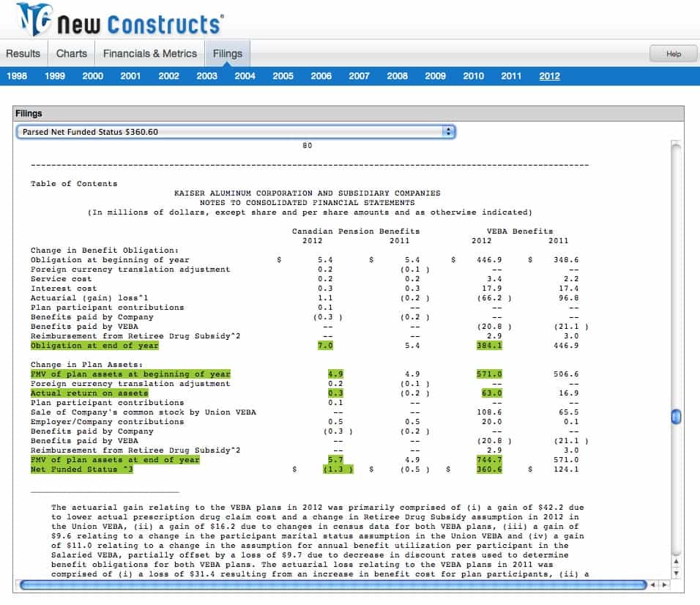This screenshot has height=605, width=700.
Task: Open the Results tab
Action: coord(23,53)
